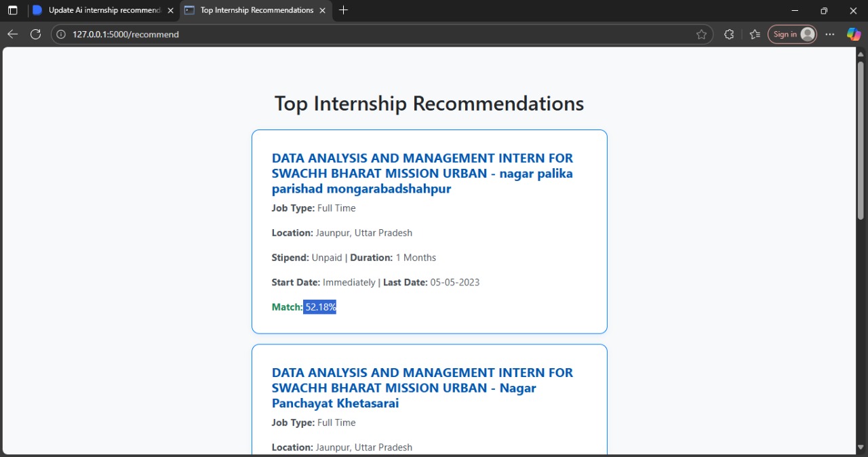Open the Extensions menu
868x457 pixels.
729,35
